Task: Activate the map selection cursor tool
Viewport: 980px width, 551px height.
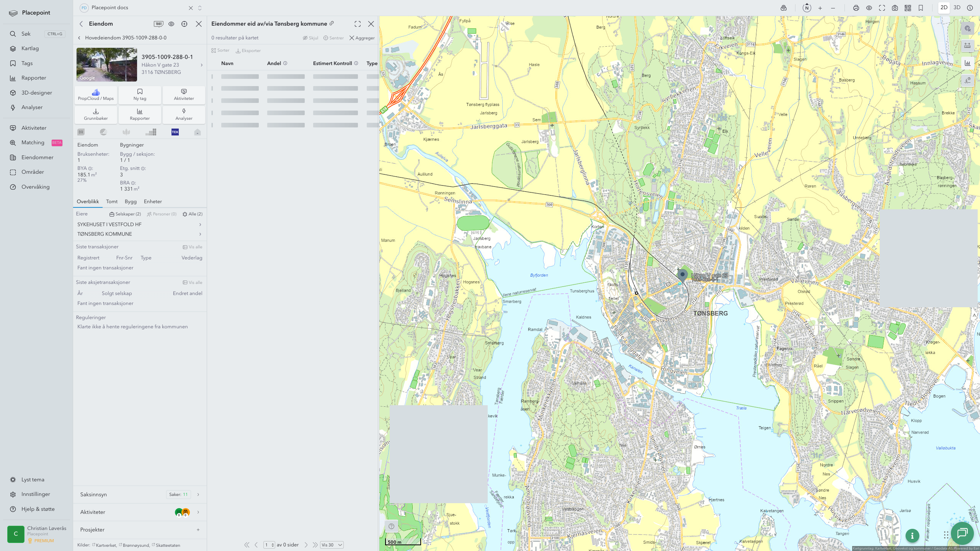Action: click(967, 29)
